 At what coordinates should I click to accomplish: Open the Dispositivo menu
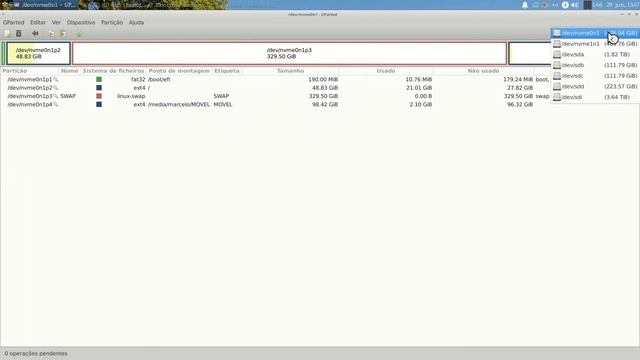[x=81, y=22]
